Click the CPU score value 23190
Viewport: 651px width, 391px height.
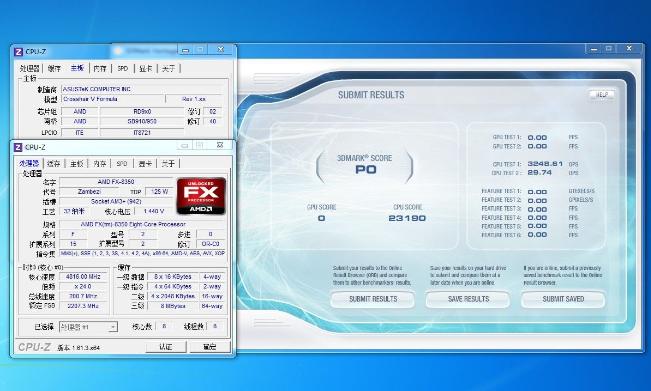click(407, 218)
